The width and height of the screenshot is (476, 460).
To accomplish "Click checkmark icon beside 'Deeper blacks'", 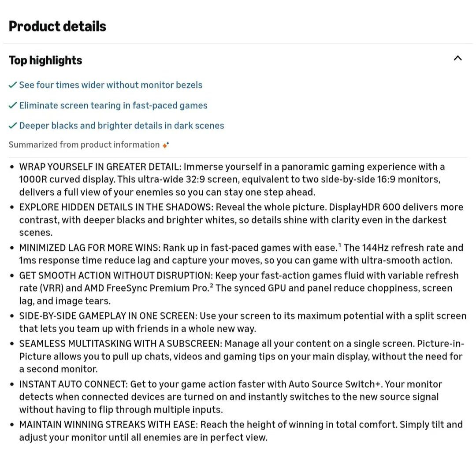I will pyautogui.click(x=13, y=126).
